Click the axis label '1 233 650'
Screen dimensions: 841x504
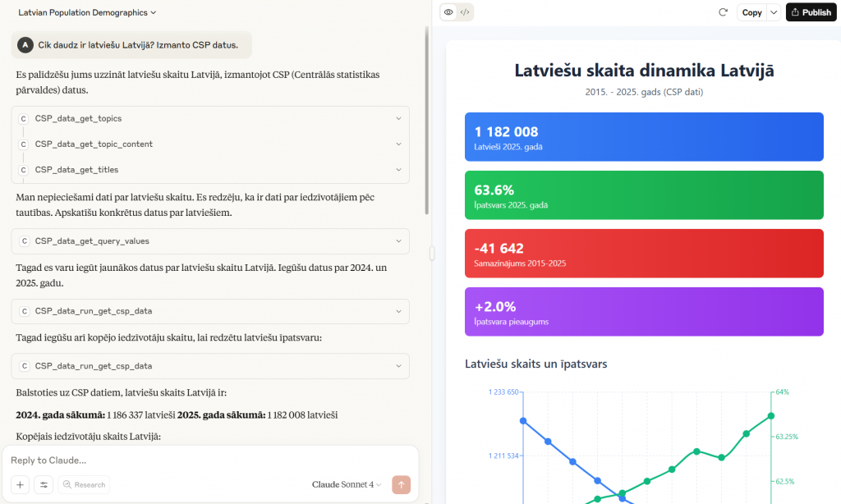coord(503,392)
